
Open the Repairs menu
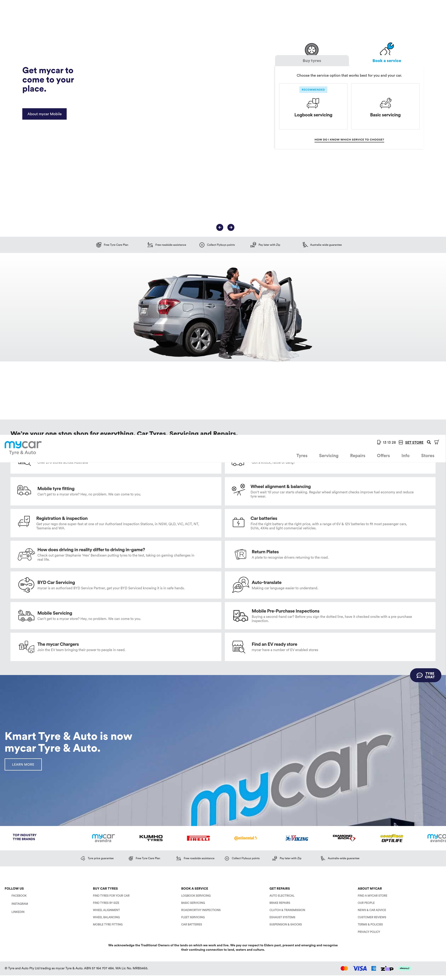pos(357,455)
